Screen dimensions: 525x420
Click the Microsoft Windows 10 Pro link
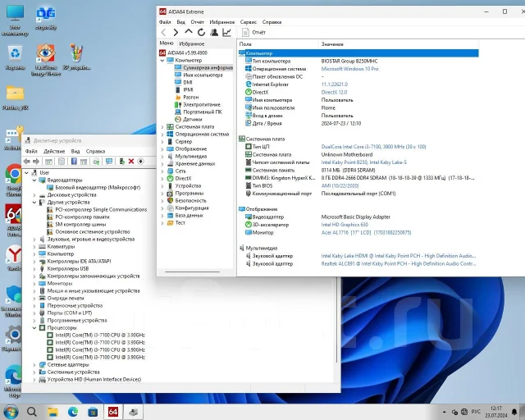pyautogui.click(x=350, y=69)
